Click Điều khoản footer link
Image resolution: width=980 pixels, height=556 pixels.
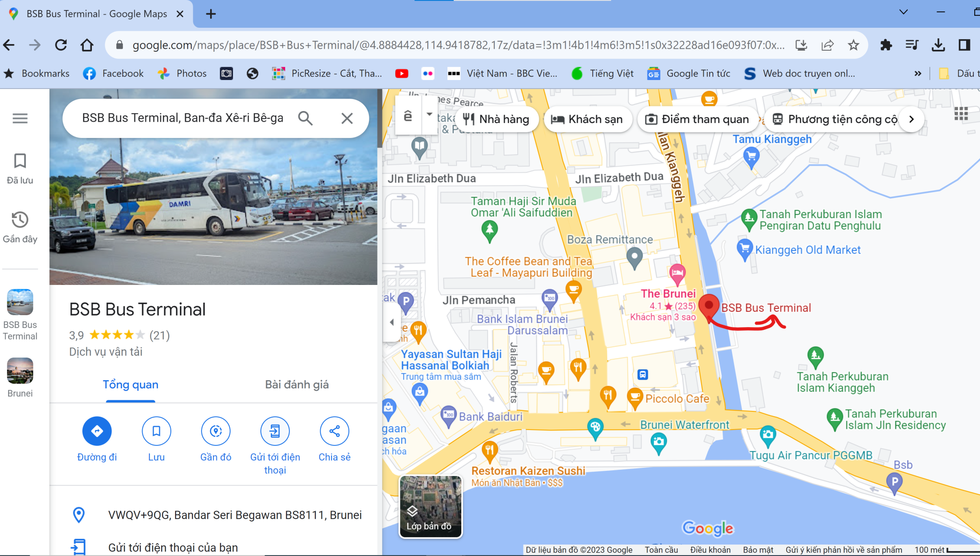coord(710,550)
